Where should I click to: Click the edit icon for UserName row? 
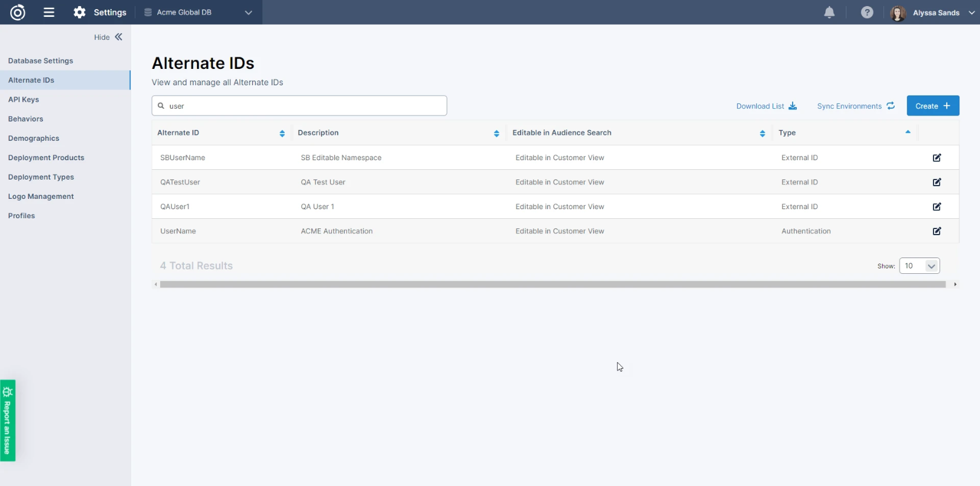click(936, 231)
